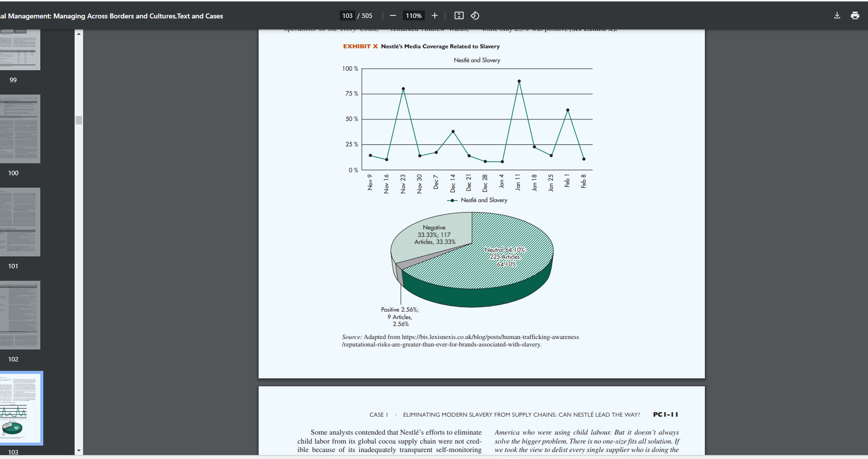Click the thumbnail scrollbar up arrow

coord(79,34)
